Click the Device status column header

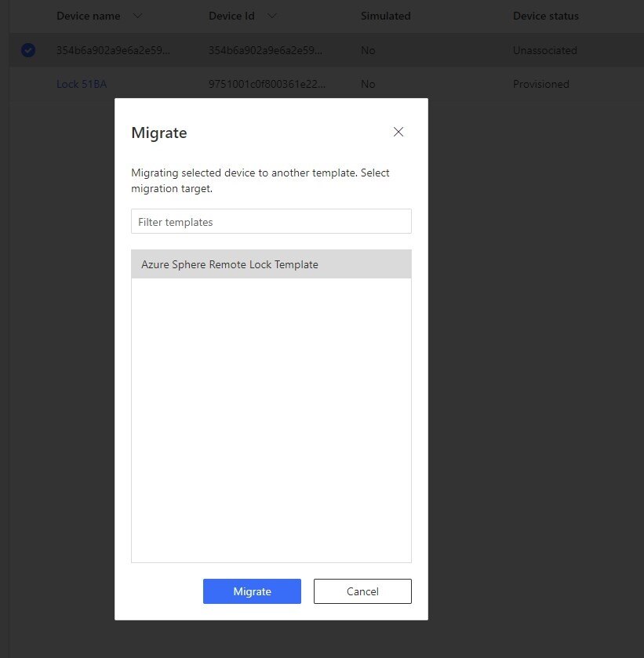coord(545,16)
